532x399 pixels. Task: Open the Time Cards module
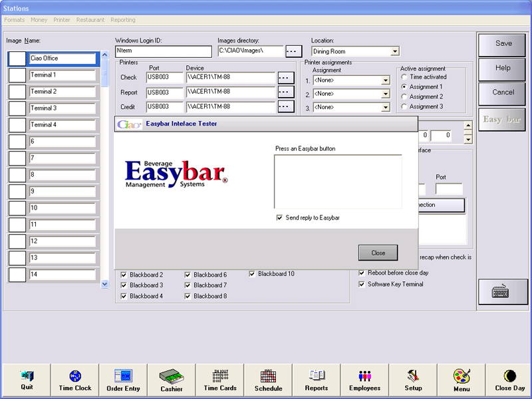220,380
